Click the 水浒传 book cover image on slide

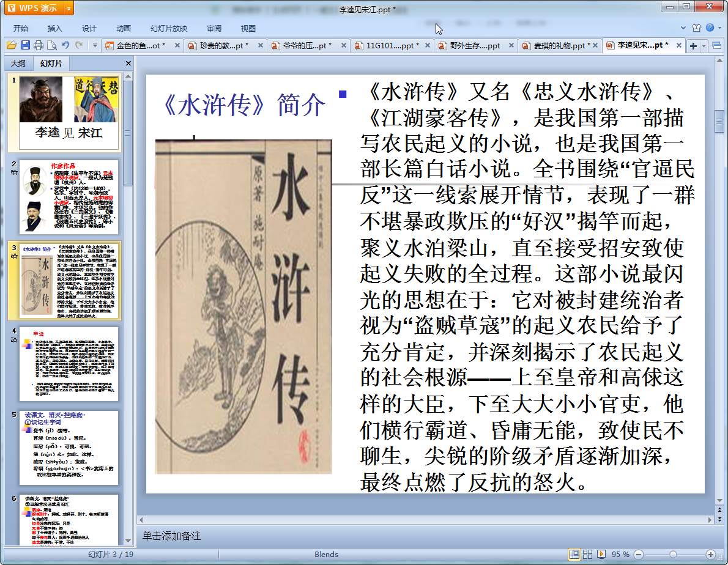click(x=243, y=306)
